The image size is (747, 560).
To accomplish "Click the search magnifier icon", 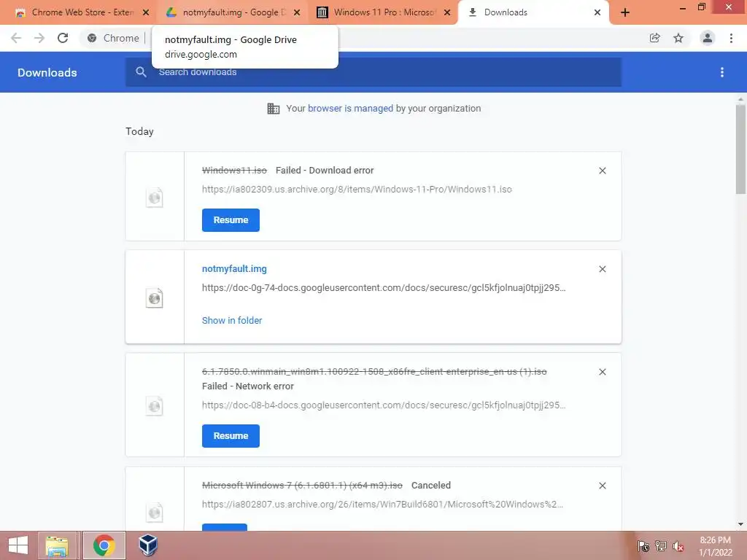I will 141,72.
